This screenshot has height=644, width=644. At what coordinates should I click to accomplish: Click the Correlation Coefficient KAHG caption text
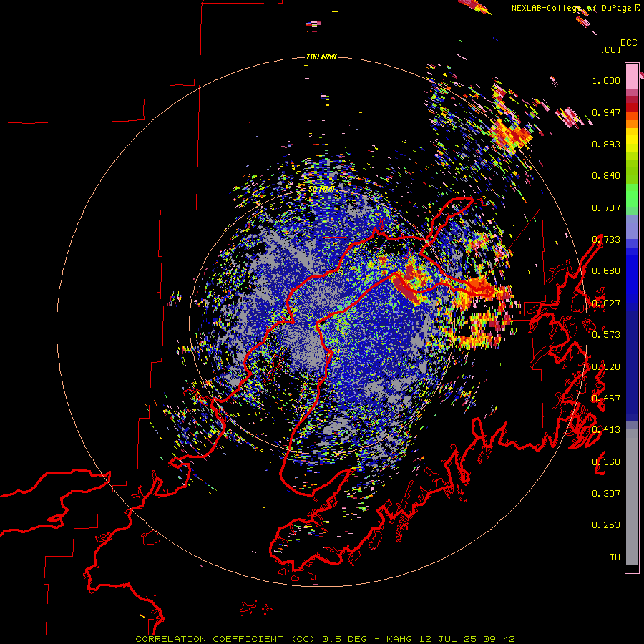click(325, 639)
